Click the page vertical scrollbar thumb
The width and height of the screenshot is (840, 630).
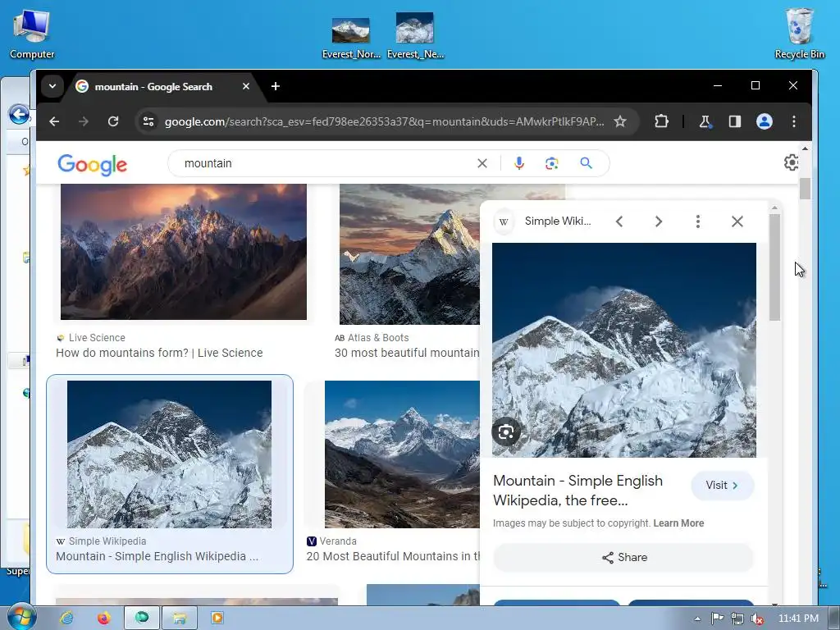[805, 189]
